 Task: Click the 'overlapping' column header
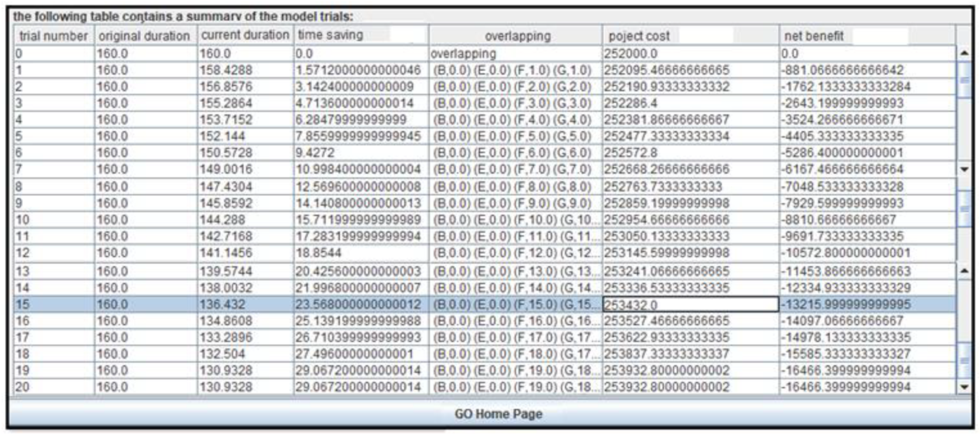click(x=515, y=36)
